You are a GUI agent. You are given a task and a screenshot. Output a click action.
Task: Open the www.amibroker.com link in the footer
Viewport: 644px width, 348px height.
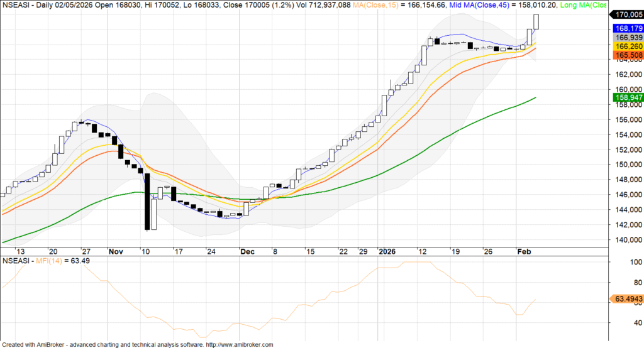tap(240, 344)
